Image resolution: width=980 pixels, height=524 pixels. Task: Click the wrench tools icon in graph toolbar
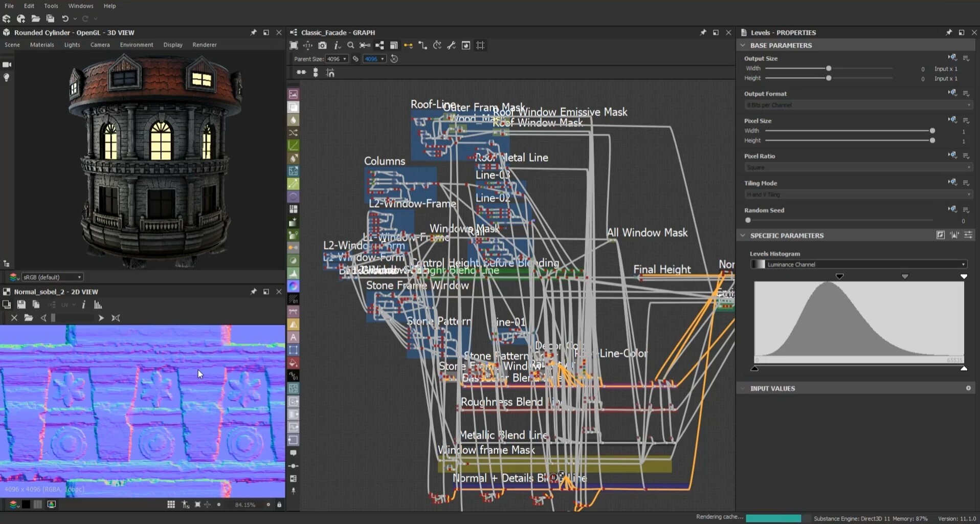point(451,46)
